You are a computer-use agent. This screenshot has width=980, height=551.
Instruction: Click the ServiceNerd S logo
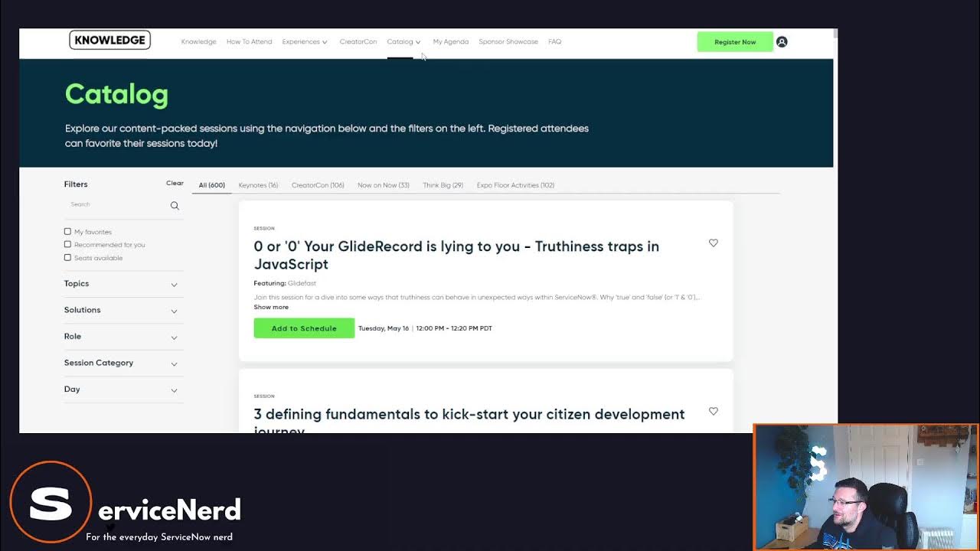[51, 502]
